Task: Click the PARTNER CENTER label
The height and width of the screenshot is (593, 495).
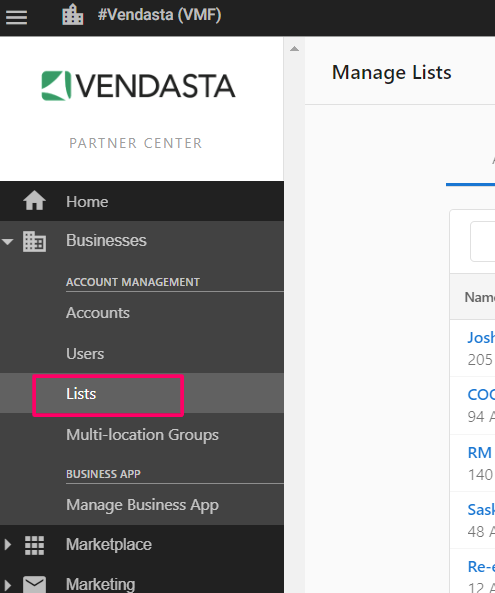Action: (x=136, y=143)
